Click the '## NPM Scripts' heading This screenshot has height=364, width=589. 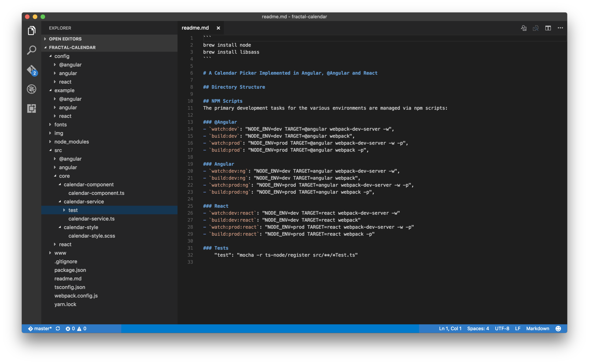pyautogui.click(x=223, y=101)
